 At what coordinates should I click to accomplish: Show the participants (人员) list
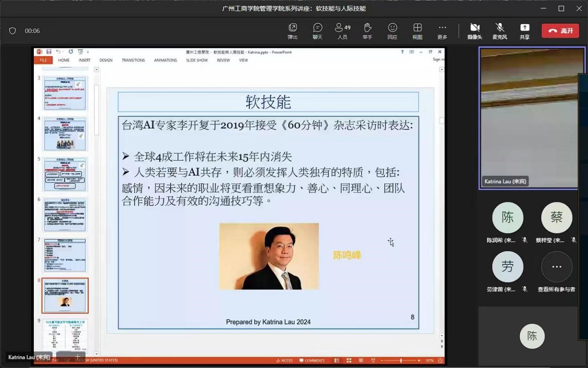point(342,31)
